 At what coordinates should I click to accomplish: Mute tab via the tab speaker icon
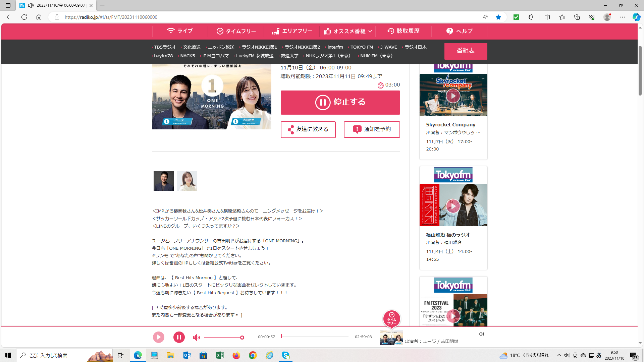click(x=31, y=5)
